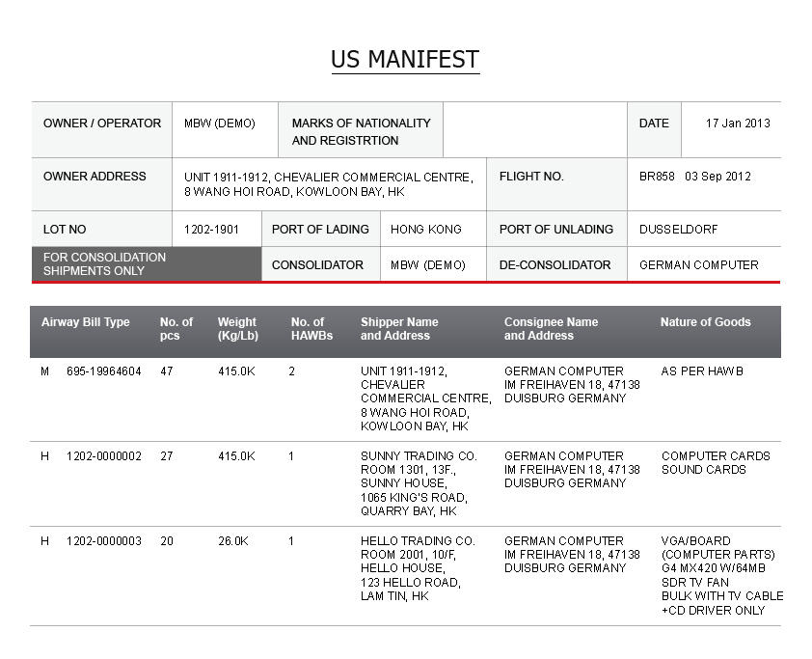The width and height of the screenshot is (812, 659).
Task: Click the lot number 1202-1901 value
Action: click(211, 229)
